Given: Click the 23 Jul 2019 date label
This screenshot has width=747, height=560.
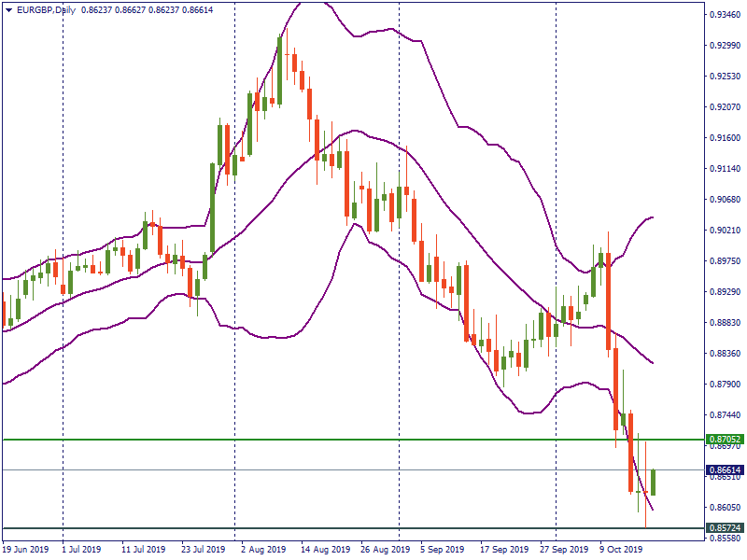Looking at the screenshot, I should (x=203, y=550).
